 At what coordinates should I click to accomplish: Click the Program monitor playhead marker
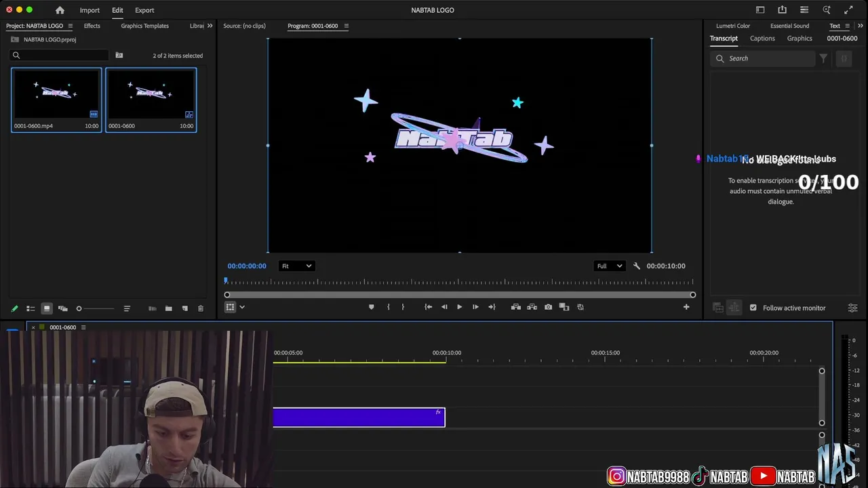(x=226, y=280)
